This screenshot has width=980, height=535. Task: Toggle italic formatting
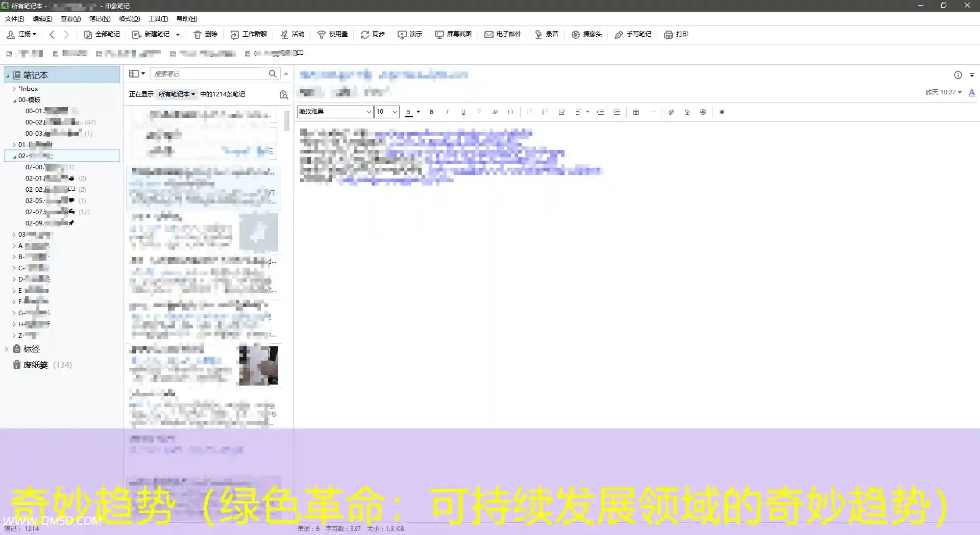447,112
